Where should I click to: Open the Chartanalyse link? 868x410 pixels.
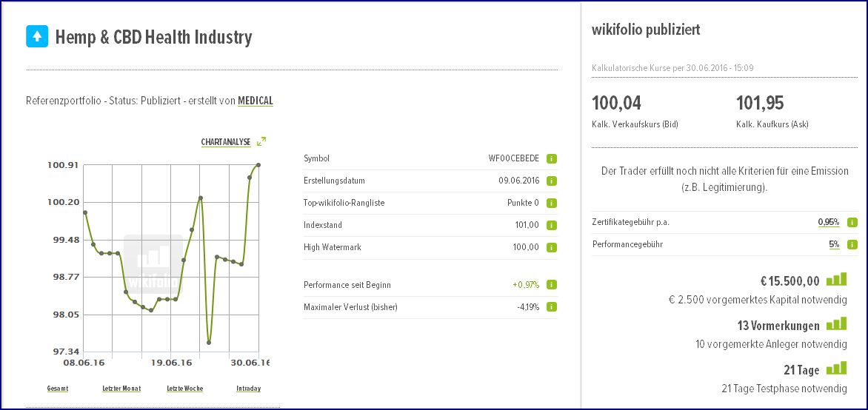pos(226,141)
